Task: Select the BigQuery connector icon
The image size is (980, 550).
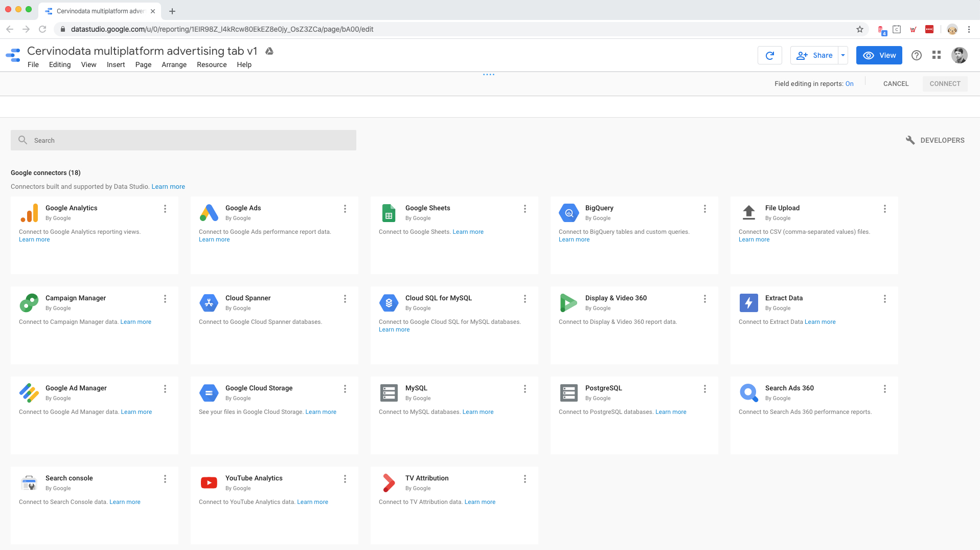Action: [x=569, y=213]
